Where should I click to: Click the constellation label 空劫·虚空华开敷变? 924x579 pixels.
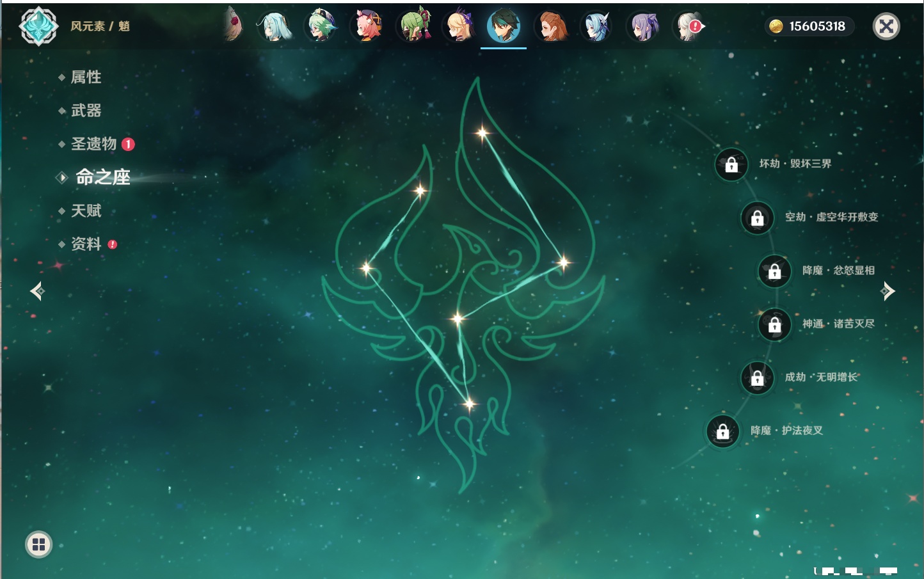tap(832, 217)
